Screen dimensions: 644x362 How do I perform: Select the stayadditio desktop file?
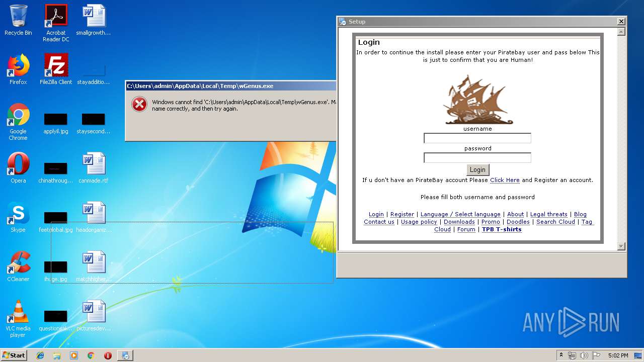[94, 74]
